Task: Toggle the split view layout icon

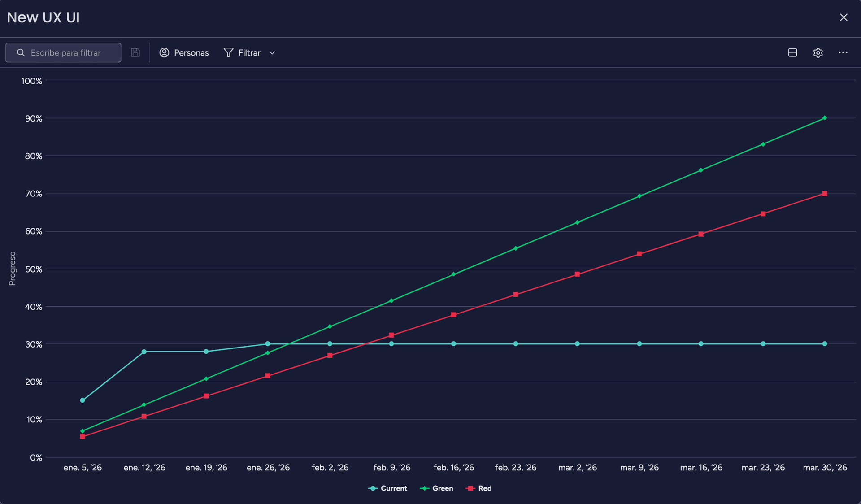Action: (792, 52)
